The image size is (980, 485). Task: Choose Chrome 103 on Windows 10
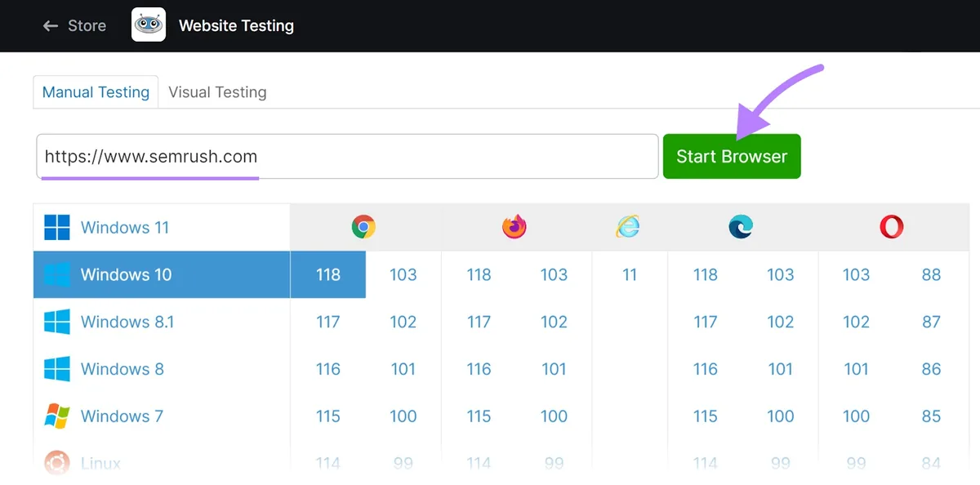tap(403, 274)
